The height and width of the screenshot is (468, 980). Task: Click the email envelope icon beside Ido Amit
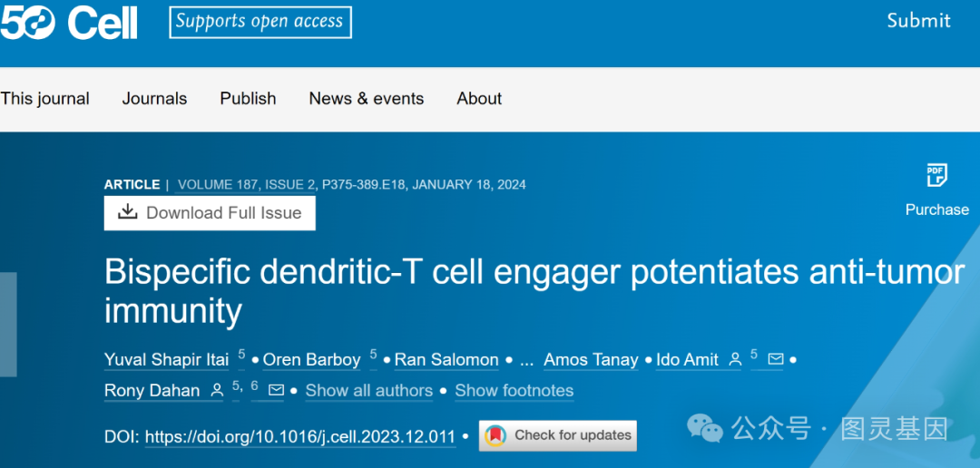[776, 359]
